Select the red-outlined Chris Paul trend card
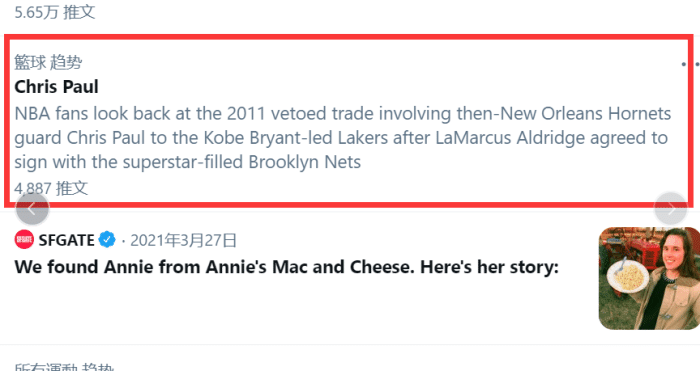700x371 pixels. pyautogui.click(x=349, y=121)
